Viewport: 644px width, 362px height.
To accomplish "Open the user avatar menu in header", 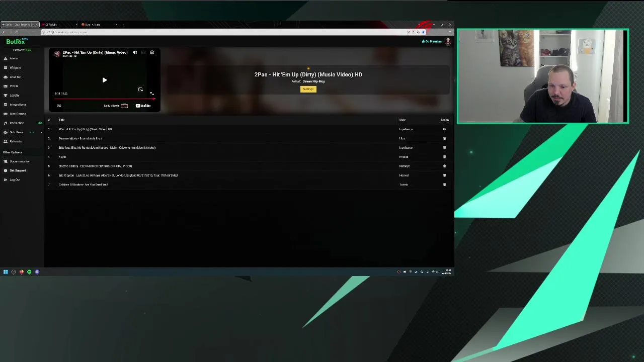I will pyautogui.click(x=448, y=42).
